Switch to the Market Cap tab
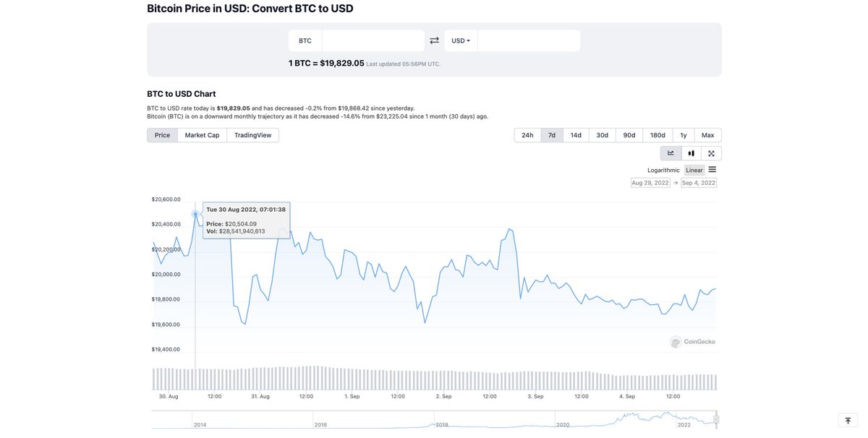Image resolution: width=868 pixels, height=438 pixels. point(202,135)
